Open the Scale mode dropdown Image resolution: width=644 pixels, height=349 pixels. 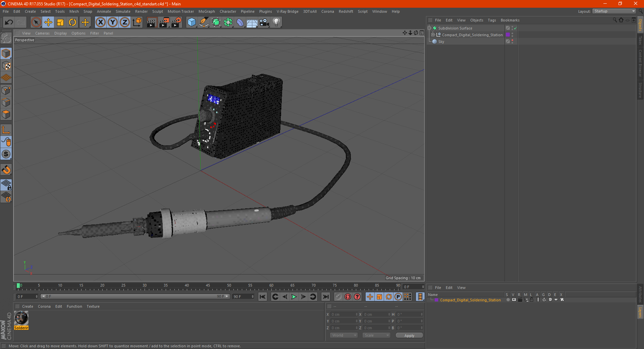(x=376, y=335)
